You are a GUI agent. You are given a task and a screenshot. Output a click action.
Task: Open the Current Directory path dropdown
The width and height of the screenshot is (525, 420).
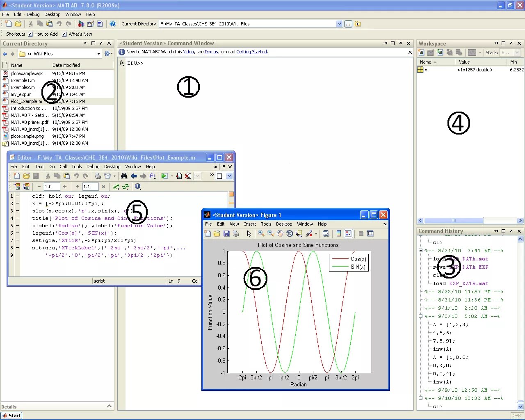(339, 24)
